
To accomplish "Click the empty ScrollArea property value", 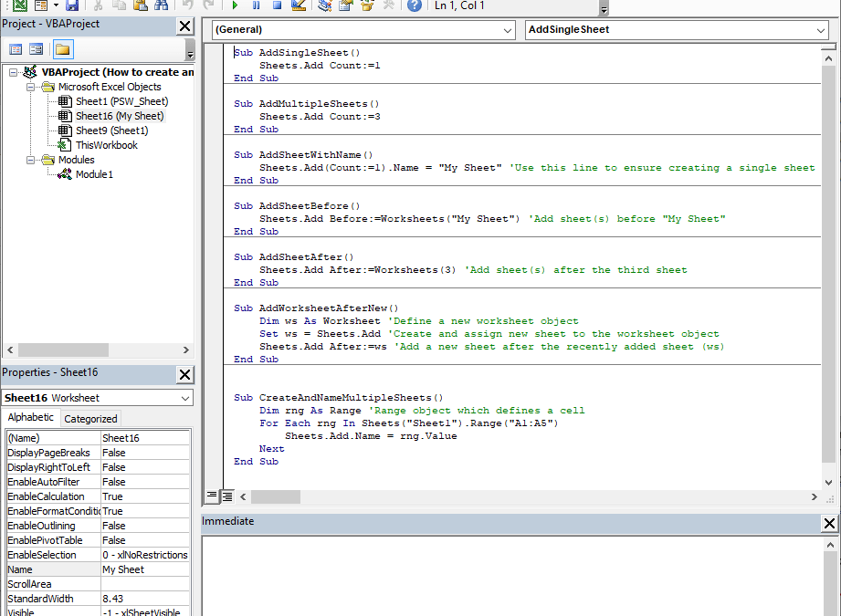I will 145,584.
